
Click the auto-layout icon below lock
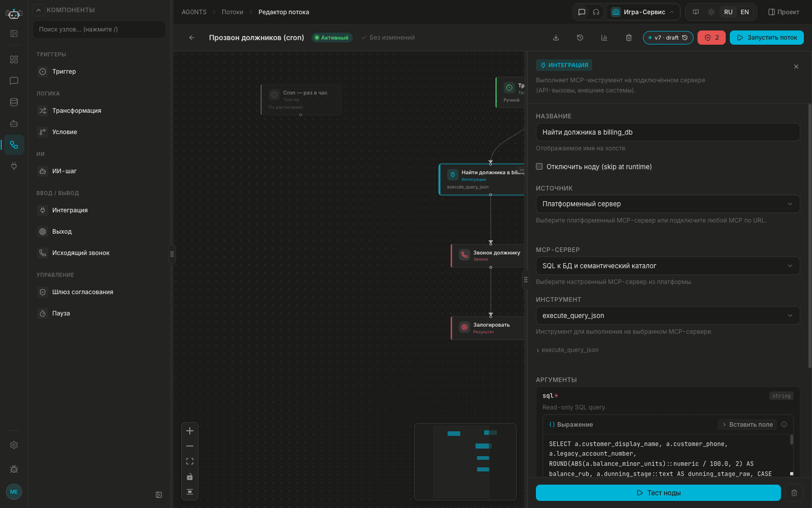tap(190, 492)
